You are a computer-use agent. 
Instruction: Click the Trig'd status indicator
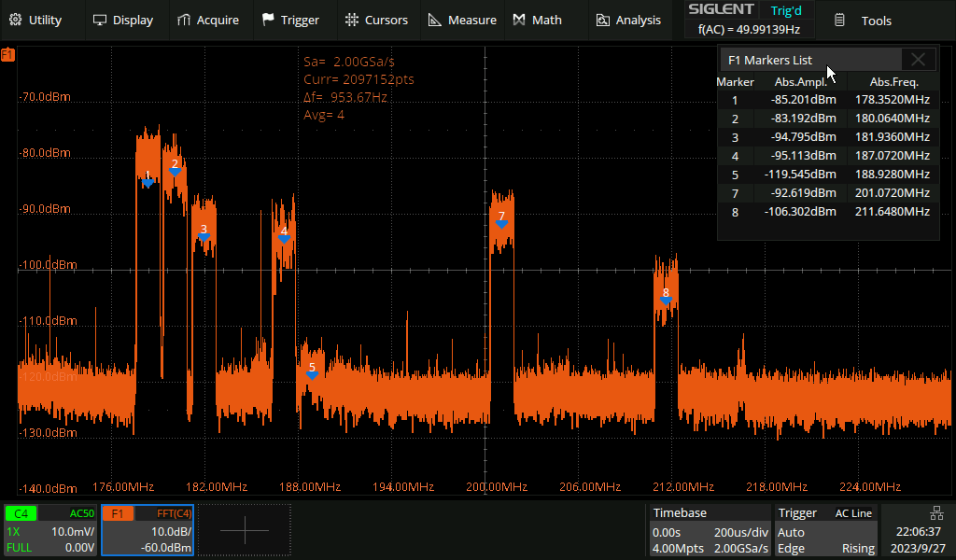pyautogui.click(x=784, y=10)
